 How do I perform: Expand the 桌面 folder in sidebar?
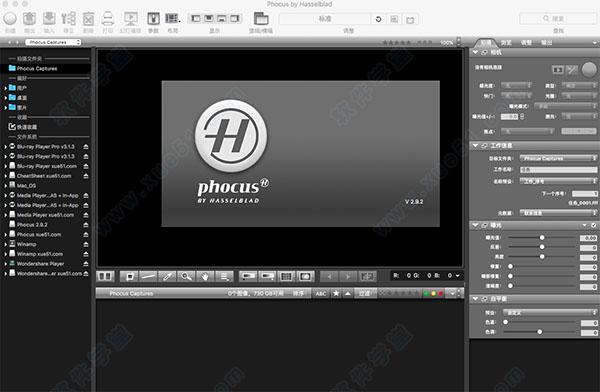(5, 98)
